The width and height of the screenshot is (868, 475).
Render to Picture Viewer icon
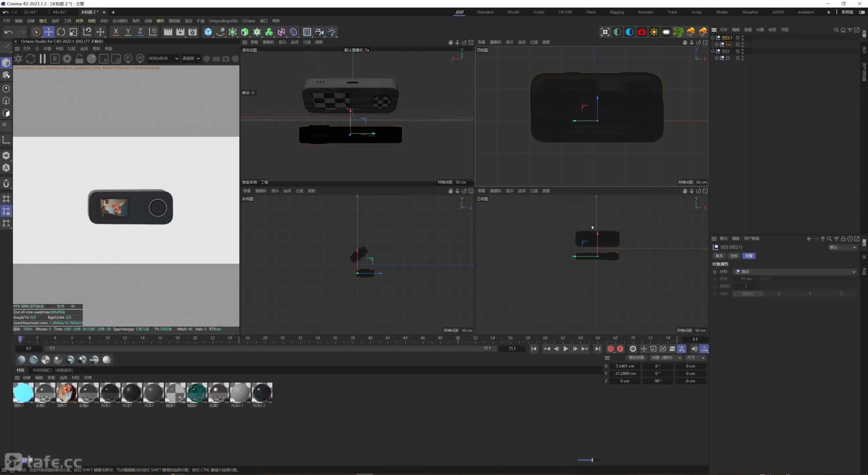[180, 32]
